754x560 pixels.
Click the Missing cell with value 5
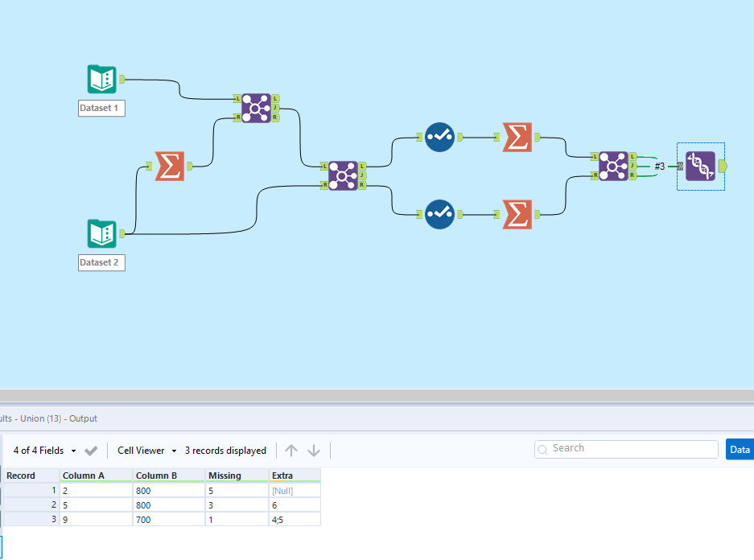[x=237, y=491]
